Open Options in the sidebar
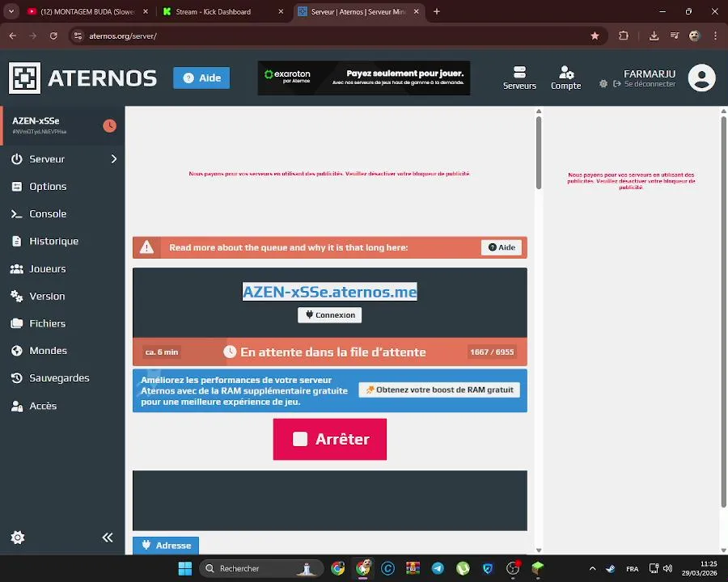728x582 pixels. (48, 187)
